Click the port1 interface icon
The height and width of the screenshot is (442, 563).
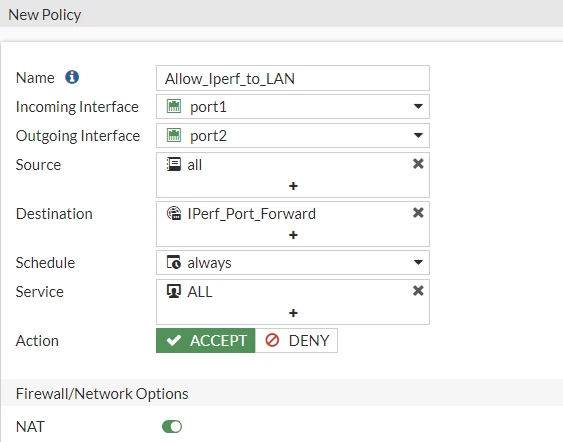coord(174,107)
